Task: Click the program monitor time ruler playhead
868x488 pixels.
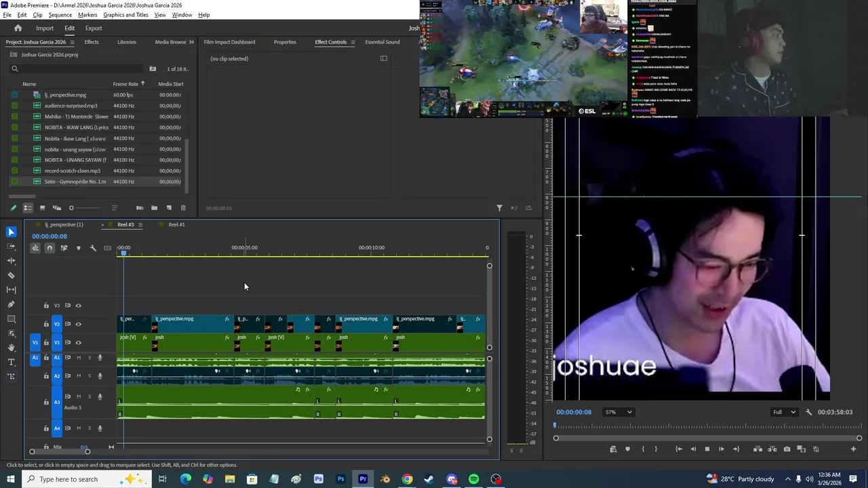Action: [555, 425]
